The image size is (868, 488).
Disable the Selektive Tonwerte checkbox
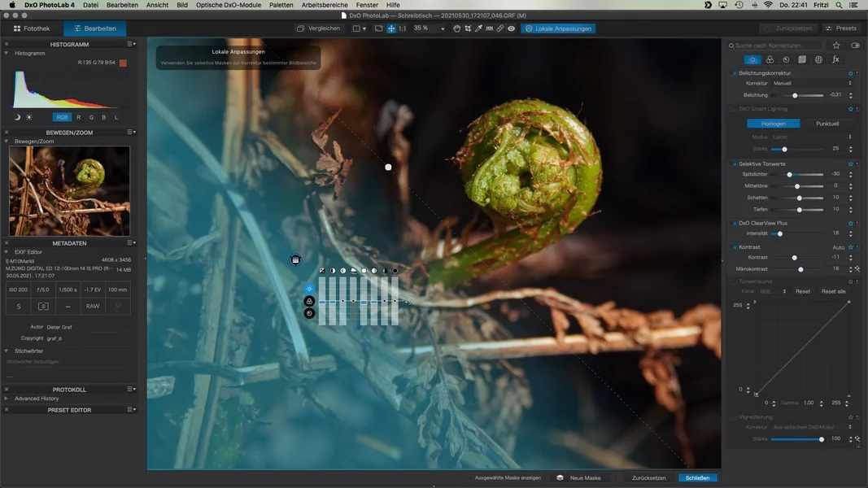pyautogui.click(x=735, y=164)
